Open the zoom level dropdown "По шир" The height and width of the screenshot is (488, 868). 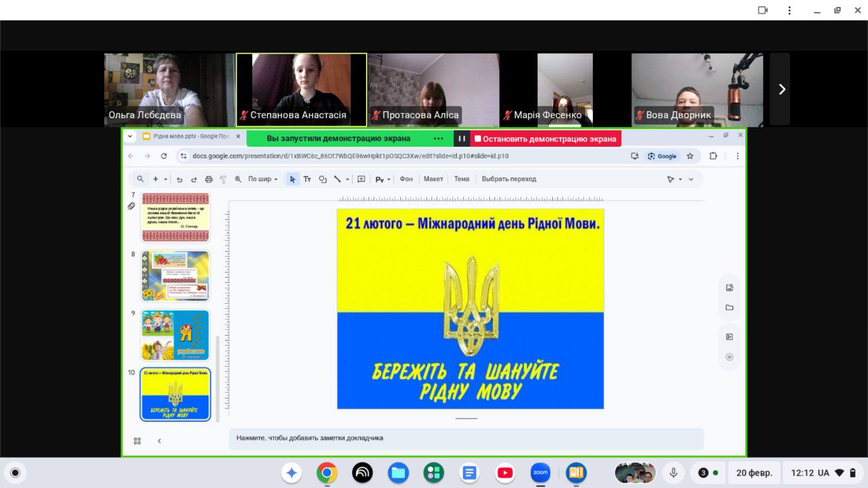point(263,179)
